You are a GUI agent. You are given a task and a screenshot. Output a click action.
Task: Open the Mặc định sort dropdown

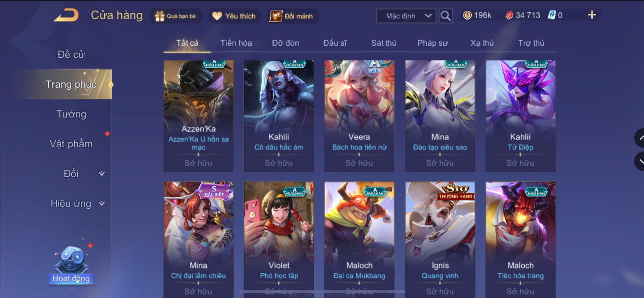(406, 16)
